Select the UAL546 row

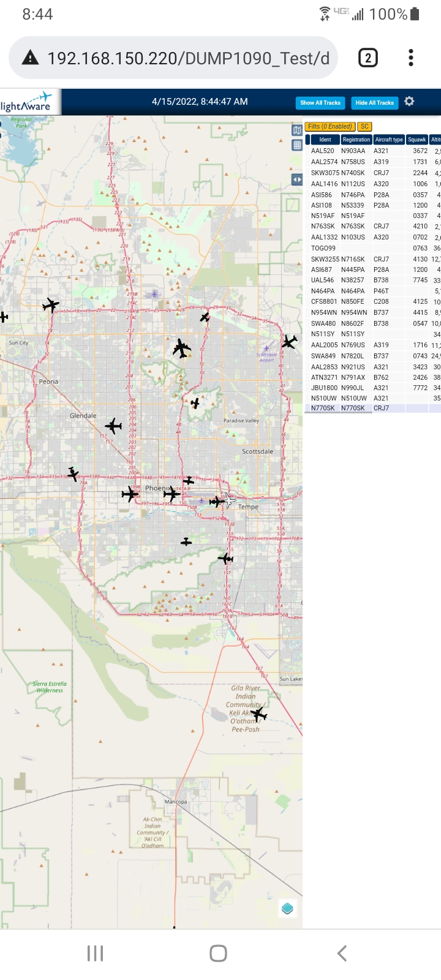pos(372,280)
